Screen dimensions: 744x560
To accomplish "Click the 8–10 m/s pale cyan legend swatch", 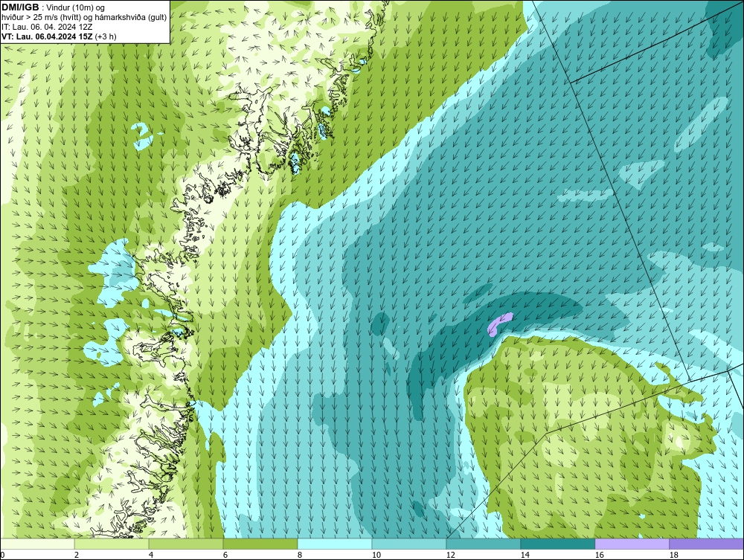I will click(335, 544).
